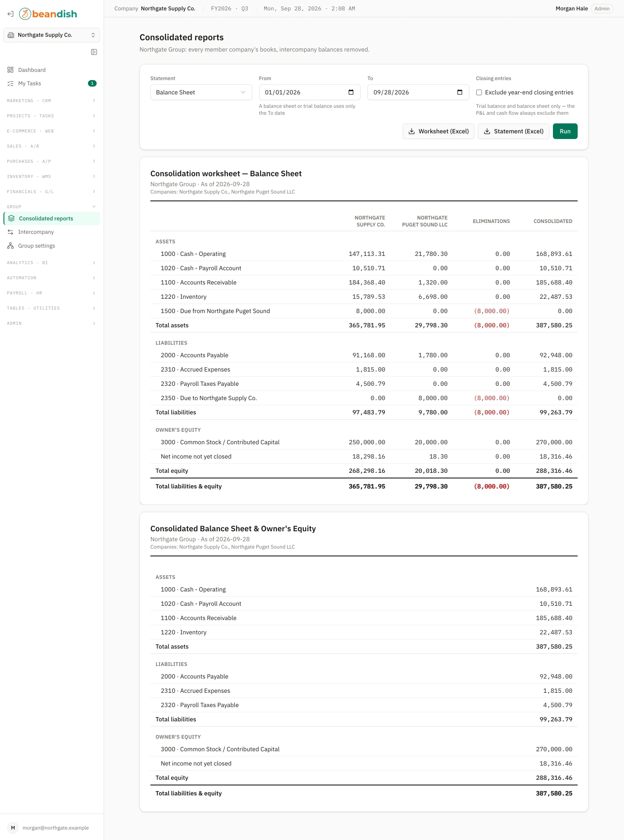Open the From date calendar picker icon
The width and height of the screenshot is (624, 840).
pyautogui.click(x=351, y=92)
